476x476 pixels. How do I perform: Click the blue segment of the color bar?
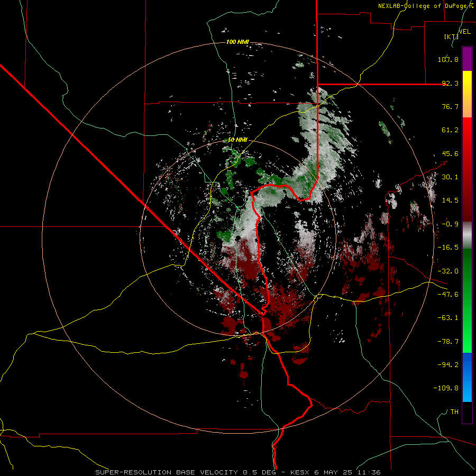pos(467,377)
